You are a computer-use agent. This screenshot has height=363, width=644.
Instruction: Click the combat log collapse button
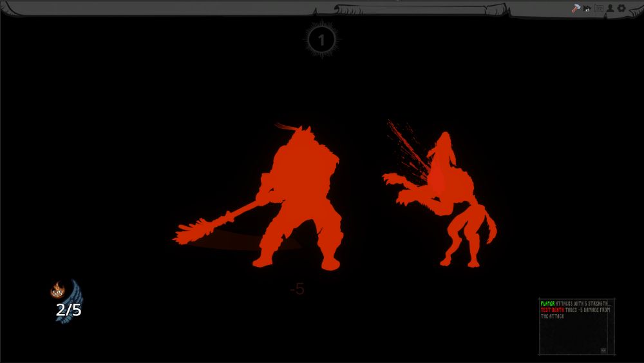pos(603,350)
